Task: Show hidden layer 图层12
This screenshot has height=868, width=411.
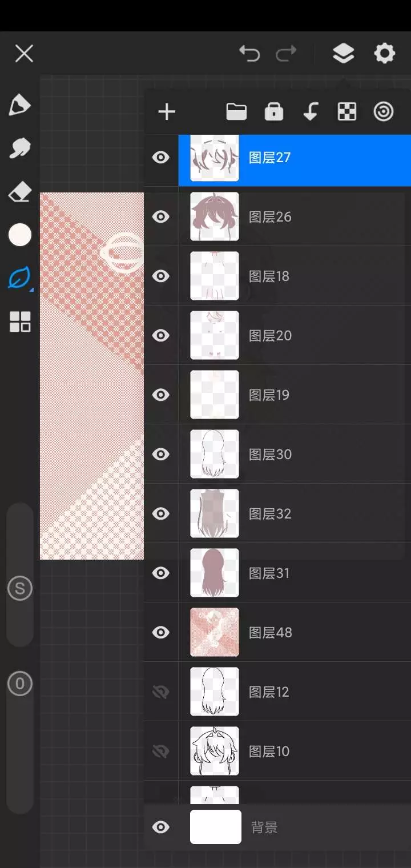Action: pyautogui.click(x=161, y=692)
